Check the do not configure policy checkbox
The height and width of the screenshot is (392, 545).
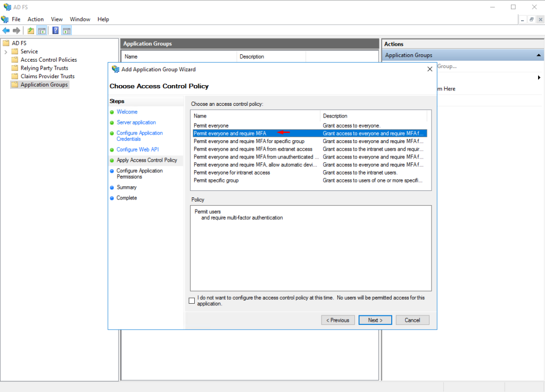click(192, 301)
